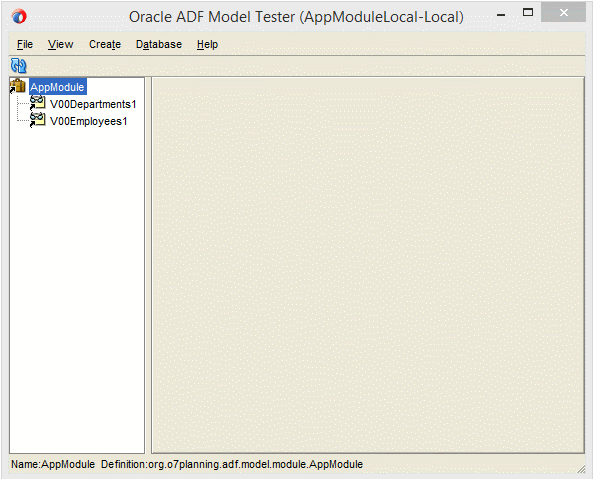Open the Database menu
The width and height of the screenshot is (594, 479).
tap(159, 44)
